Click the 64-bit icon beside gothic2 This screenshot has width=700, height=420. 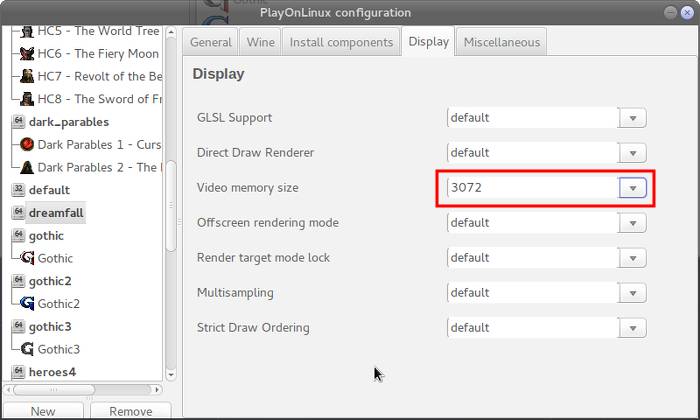(18, 281)
